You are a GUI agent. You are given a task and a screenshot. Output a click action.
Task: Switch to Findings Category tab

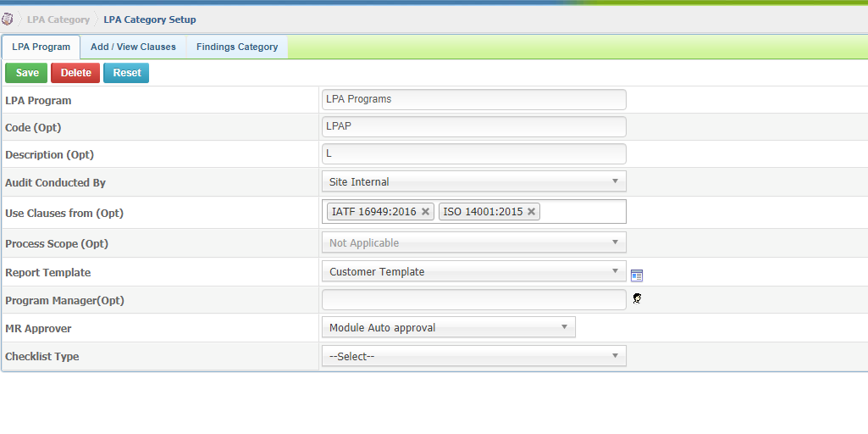click(x=237, y=47)
